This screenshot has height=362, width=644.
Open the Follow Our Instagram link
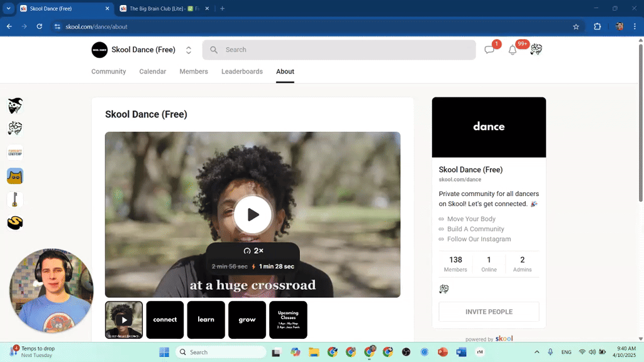tap(479, 239)
